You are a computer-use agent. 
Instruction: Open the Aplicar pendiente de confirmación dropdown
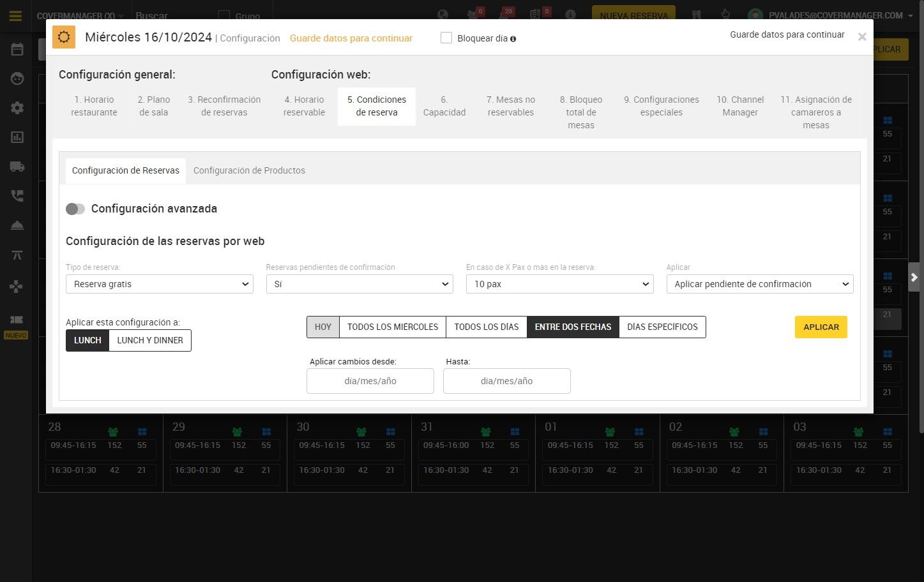click(x=760, y=284)
